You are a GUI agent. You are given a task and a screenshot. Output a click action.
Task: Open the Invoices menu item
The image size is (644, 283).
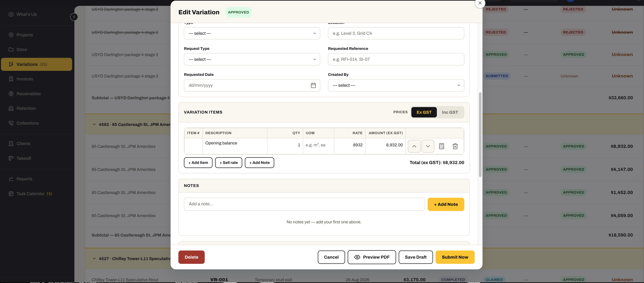[x=37, y=79]
